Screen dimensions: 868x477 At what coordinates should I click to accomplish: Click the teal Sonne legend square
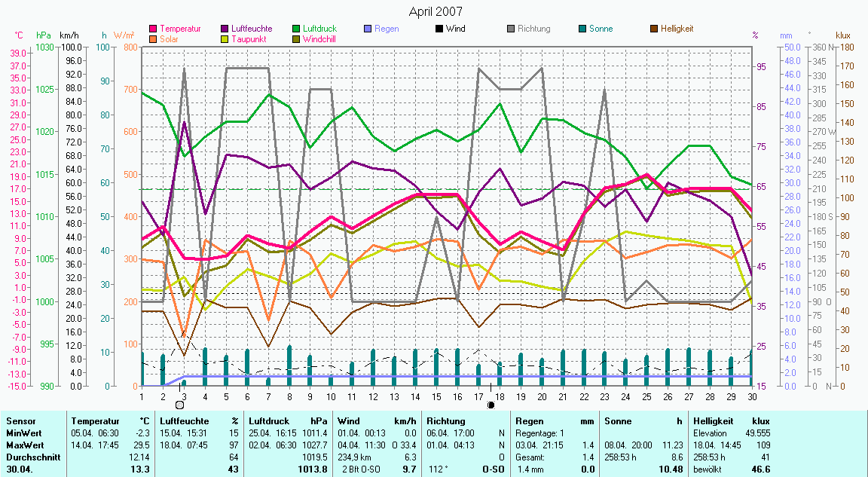582,29
